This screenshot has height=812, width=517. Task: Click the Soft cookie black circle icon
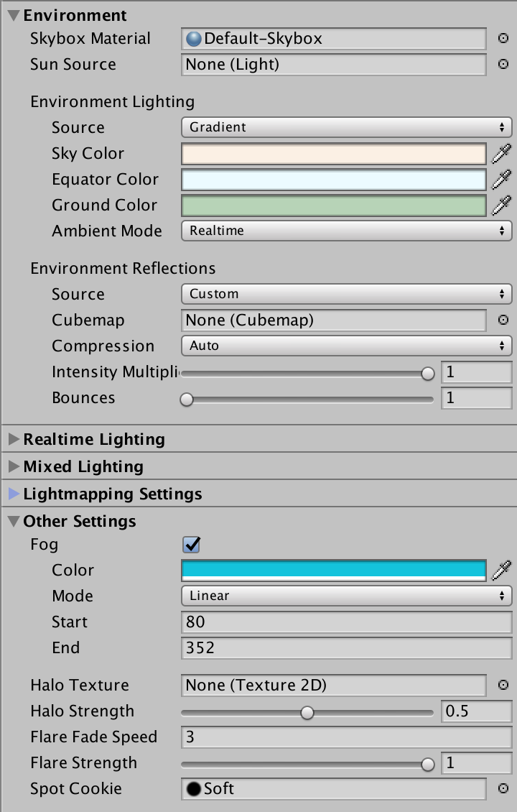[194, 789]
